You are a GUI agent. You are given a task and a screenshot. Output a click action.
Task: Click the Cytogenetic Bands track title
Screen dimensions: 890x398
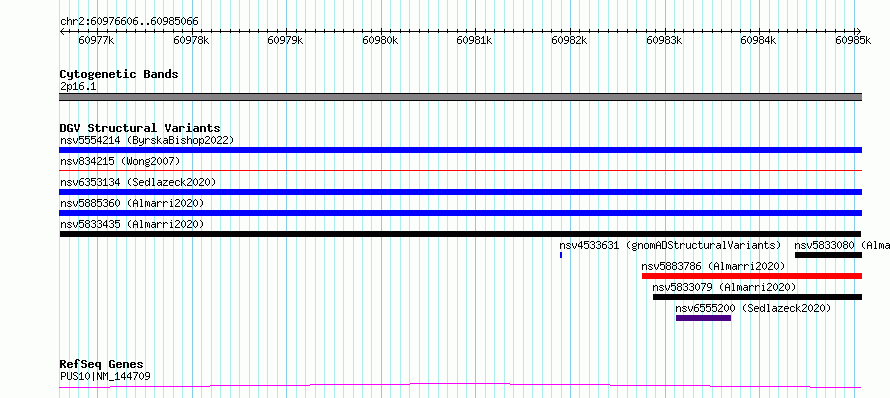[119, 74]
